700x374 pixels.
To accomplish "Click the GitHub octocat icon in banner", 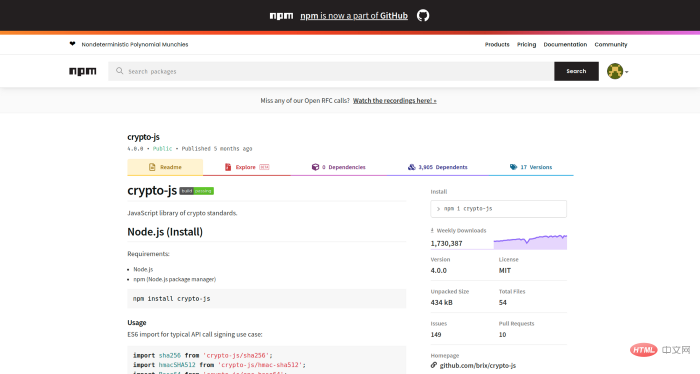I will point(423,16).
